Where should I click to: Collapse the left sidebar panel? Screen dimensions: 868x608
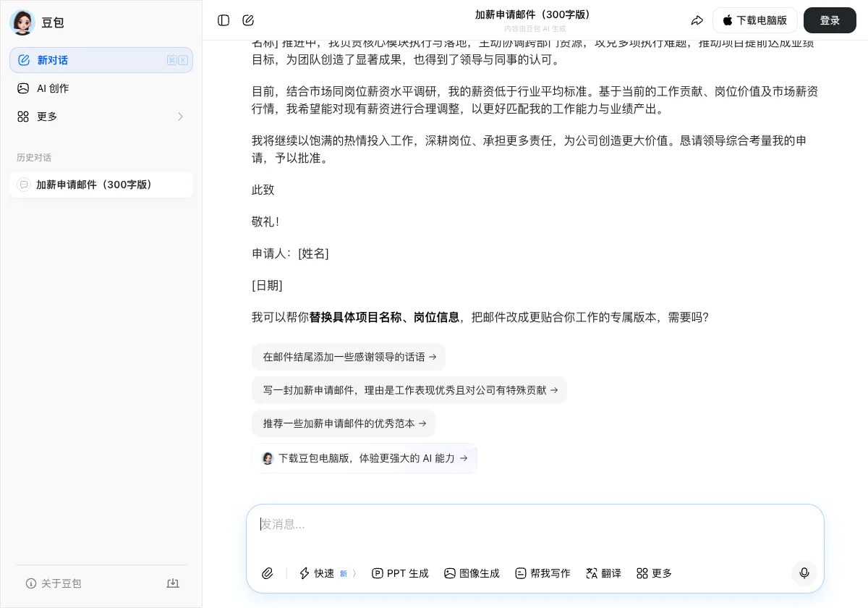pos(224,20)
